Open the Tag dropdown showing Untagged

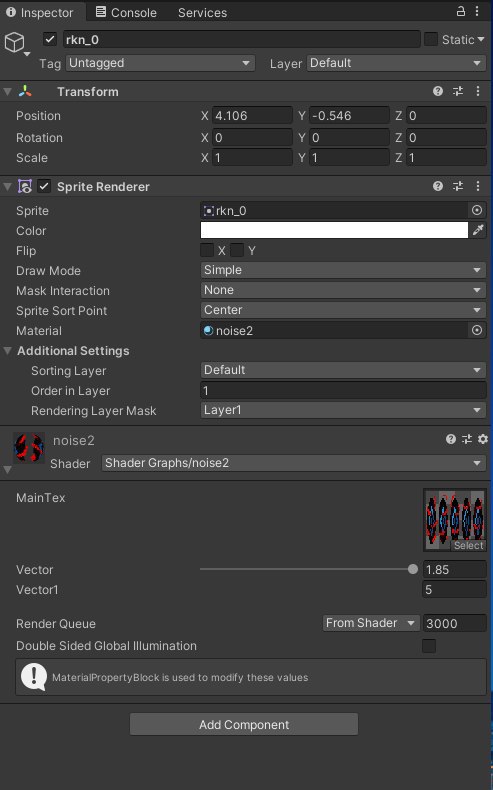(160, 63)
